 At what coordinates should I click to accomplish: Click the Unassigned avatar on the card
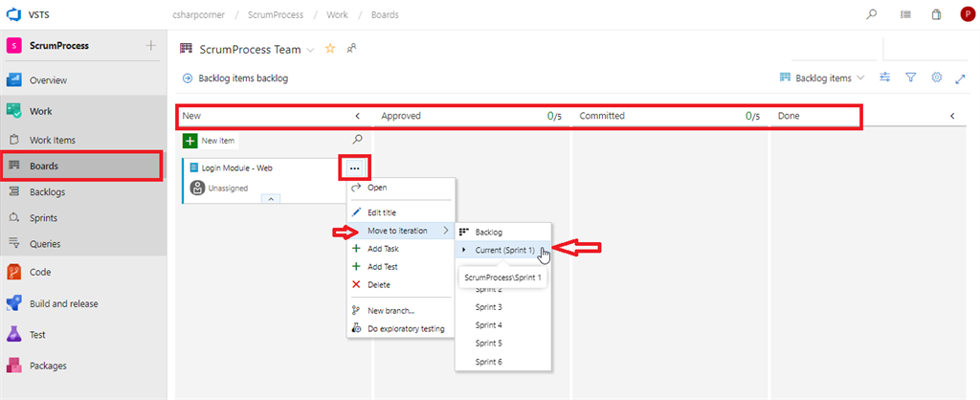(197, 188)
